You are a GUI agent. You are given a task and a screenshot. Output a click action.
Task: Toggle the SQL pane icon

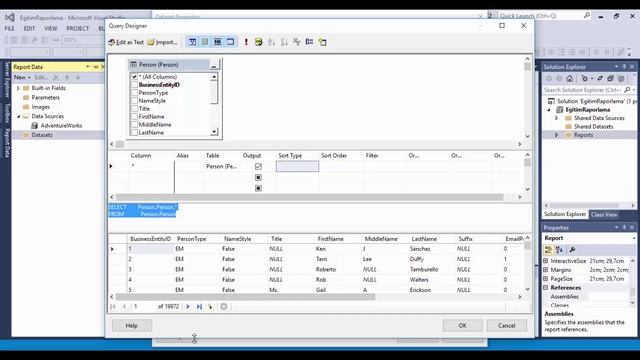pyautogui.click(x=218, y=42)
